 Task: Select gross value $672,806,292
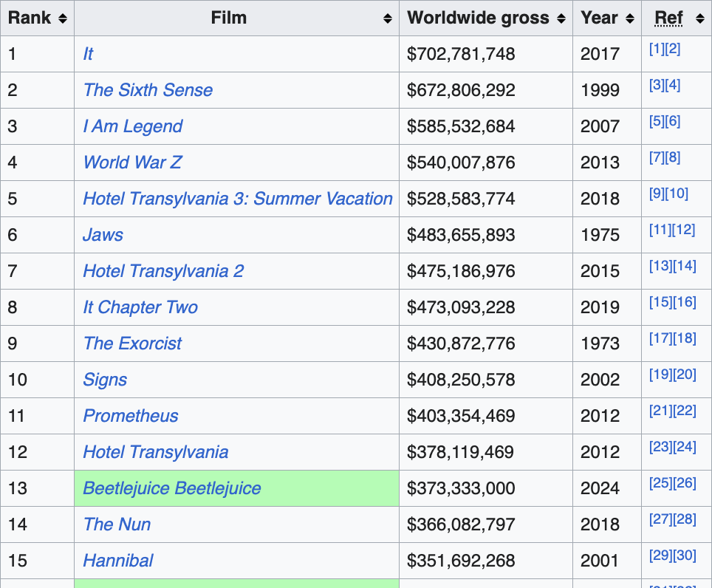coord(461,90)
